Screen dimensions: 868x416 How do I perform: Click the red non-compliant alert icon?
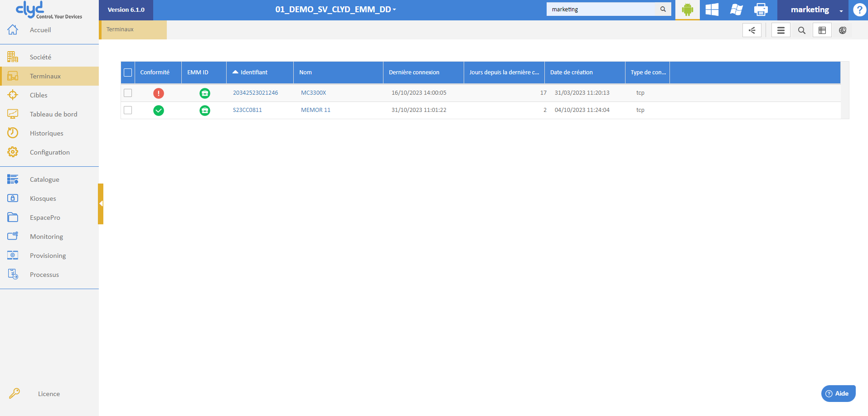tap(159, 93)
